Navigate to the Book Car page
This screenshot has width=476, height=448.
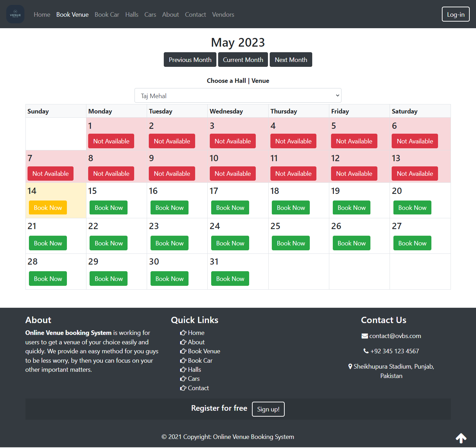click(107, 14)
